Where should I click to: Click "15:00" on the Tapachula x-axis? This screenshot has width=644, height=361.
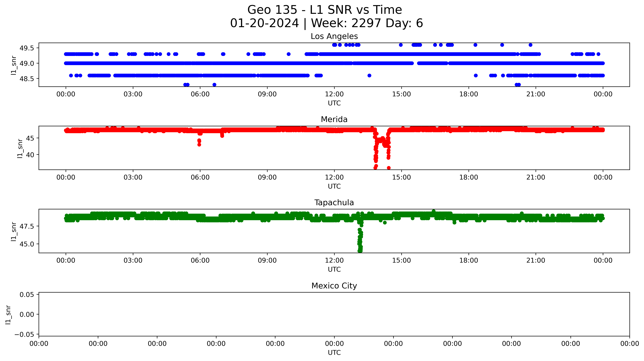point(401,261)
